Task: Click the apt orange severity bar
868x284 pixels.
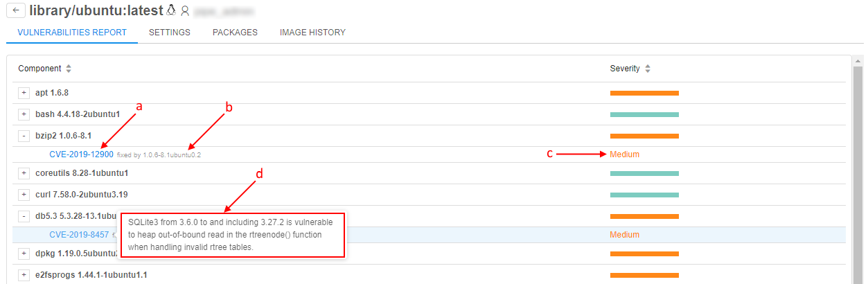Action: tap(644, 93)
